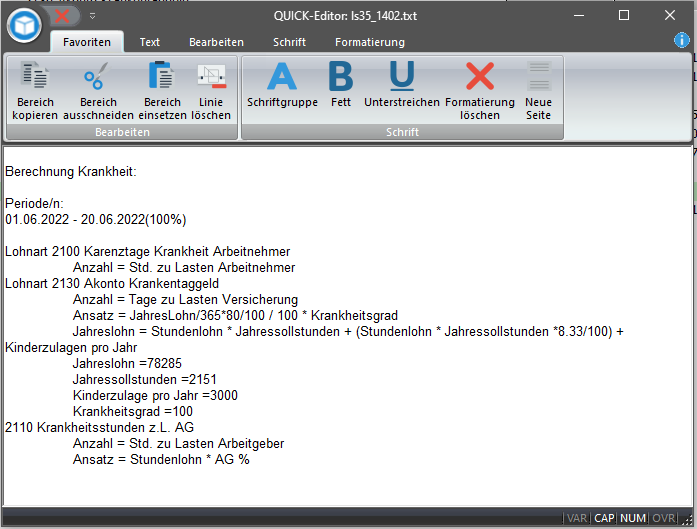Open the Formatierung ribbon tab
The height and width of the screenshot is (529, 697).
coord(370,42)
